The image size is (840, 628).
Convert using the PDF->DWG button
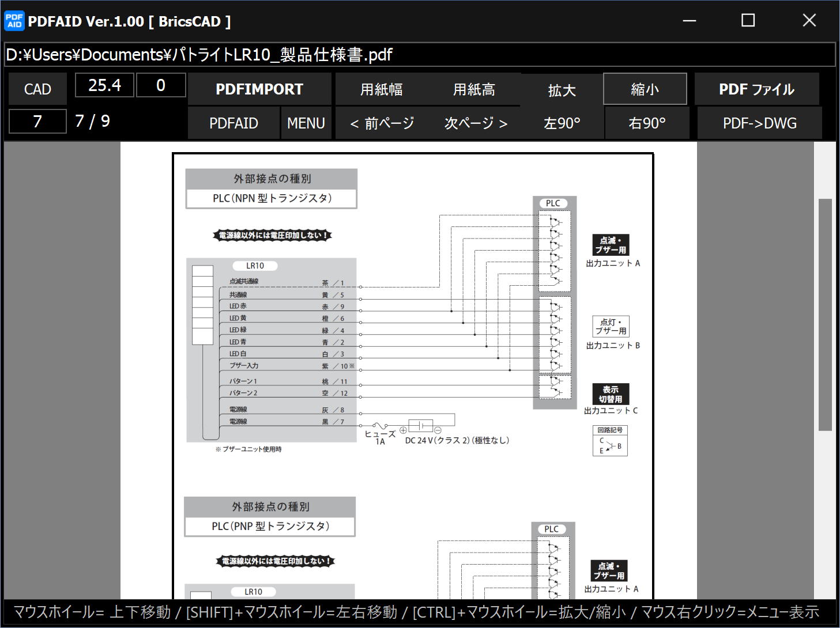pyautogui.click(x=760, y=123)
